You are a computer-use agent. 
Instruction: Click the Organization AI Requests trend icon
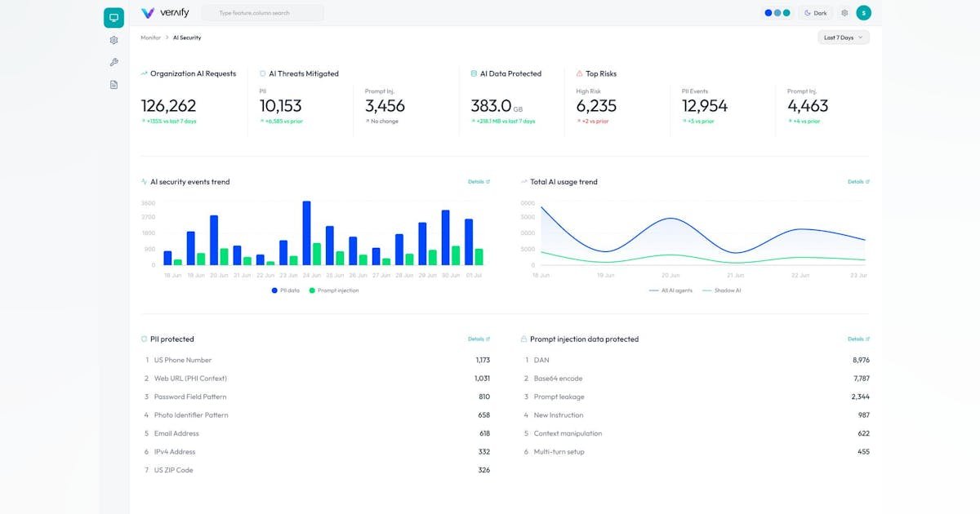click(x=144, y=73)
